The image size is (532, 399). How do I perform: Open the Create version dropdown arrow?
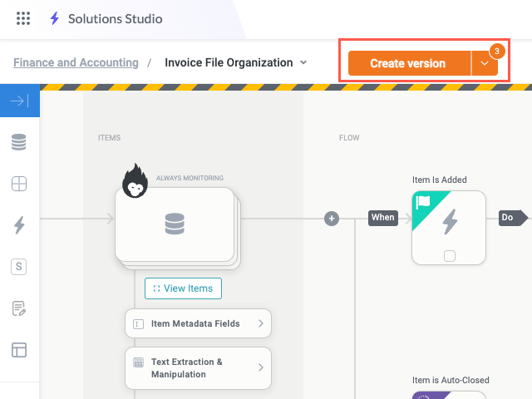click(485, 63)
